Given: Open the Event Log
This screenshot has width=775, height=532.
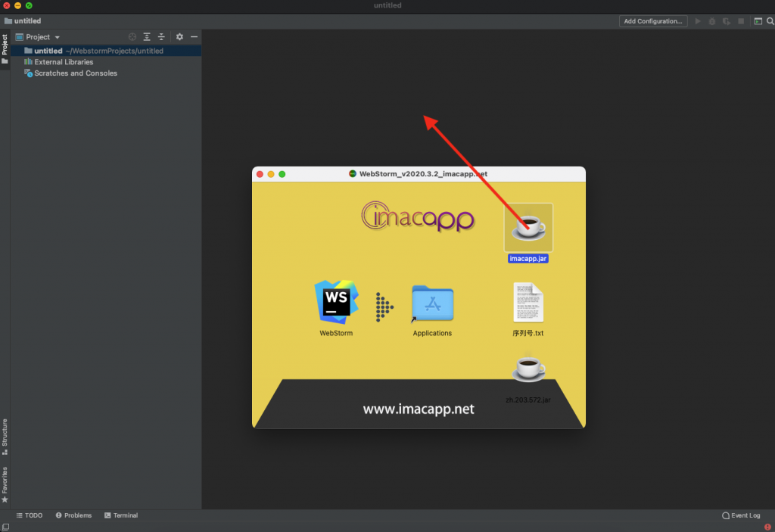Looking at the screenshot, I should tap(742, 515).
